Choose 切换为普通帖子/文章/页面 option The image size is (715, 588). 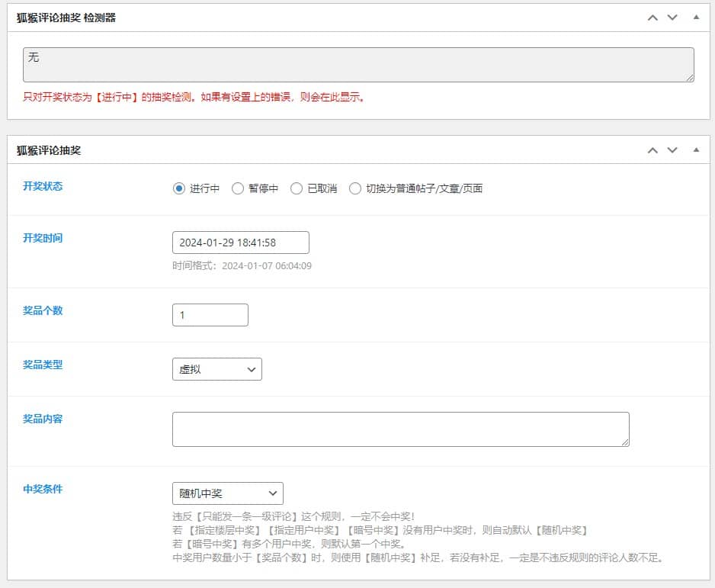pos(355,188)
